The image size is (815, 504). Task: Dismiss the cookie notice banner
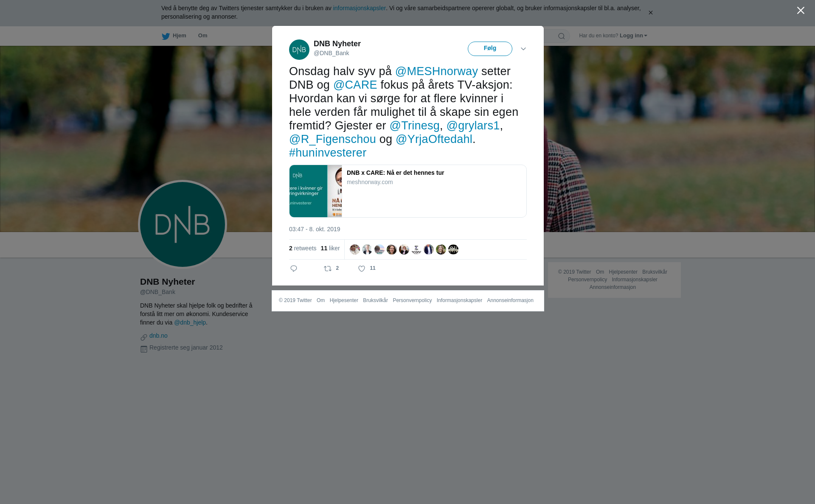[x=650, y=13]
